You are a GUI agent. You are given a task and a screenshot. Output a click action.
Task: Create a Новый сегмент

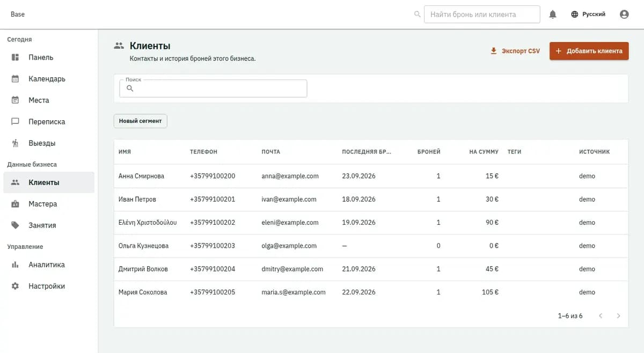click(140, 121)
